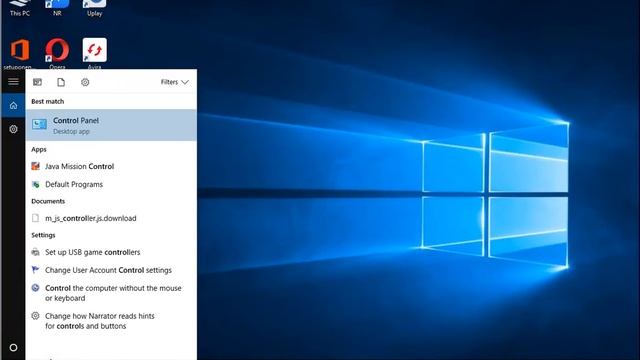The image size is (640, 360).
Task: Click the USB game controllers icon
Action: point(36,252)
